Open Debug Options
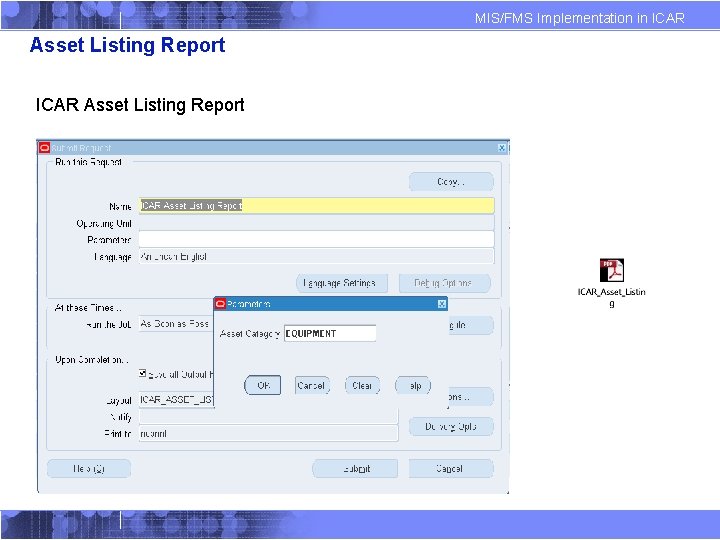Viewport: 720px width, 540px height. pyautogui.click(x=444, y=283)
